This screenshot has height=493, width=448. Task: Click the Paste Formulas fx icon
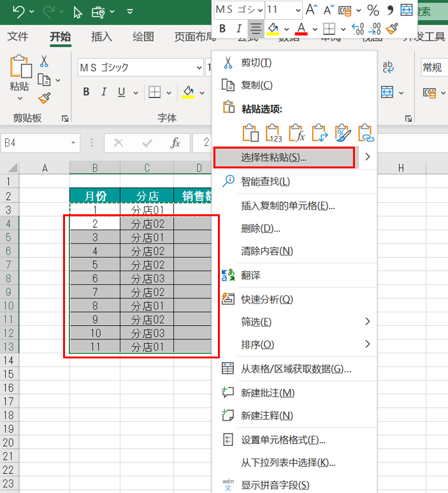tap(296, 133)
